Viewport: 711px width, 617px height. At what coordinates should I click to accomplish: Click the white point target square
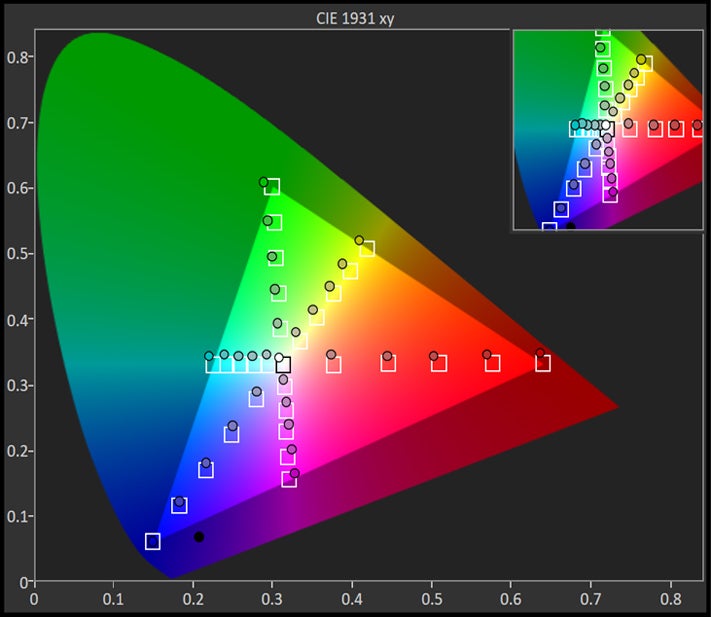tap(283, 364)
